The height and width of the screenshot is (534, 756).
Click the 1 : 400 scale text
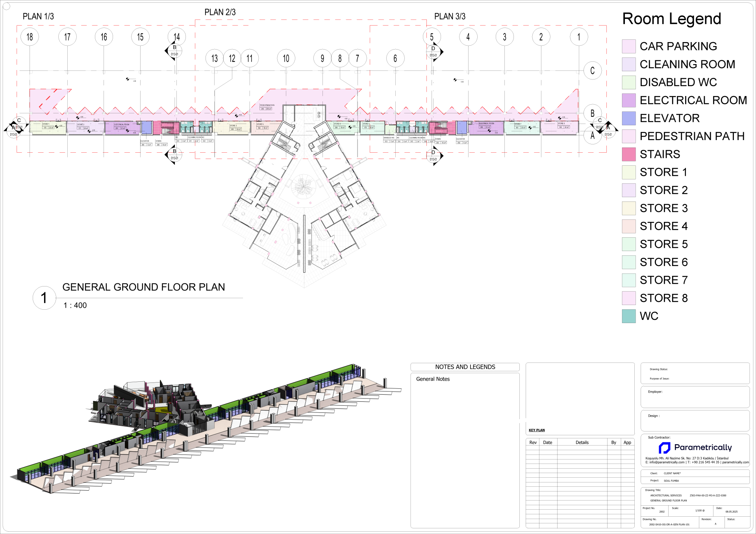[x=75, y=305]
